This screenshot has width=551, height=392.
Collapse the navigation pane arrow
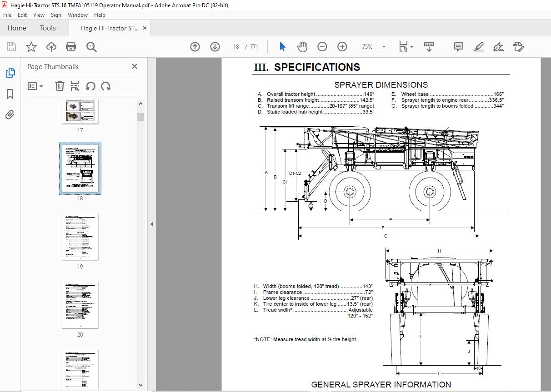pos(152,224)
